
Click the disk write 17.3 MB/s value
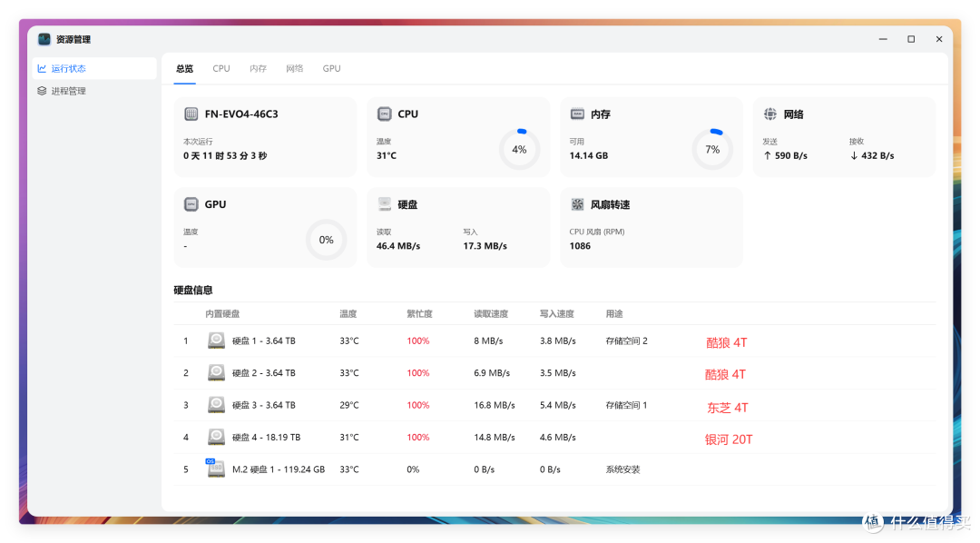click(x=485, y=246)
